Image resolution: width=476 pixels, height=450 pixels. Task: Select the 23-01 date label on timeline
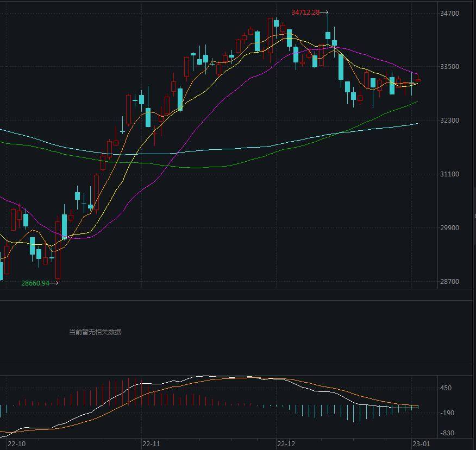click(x=421, y=444)
